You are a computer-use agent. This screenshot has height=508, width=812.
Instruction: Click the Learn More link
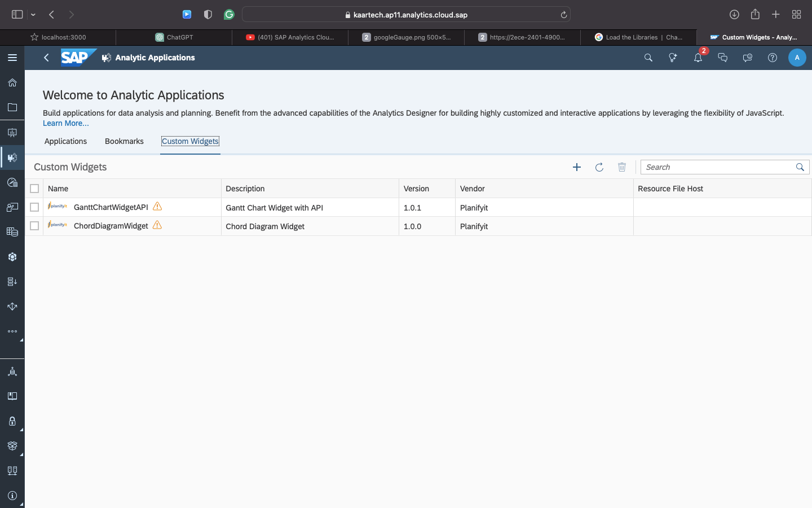(x=65, y=123)
